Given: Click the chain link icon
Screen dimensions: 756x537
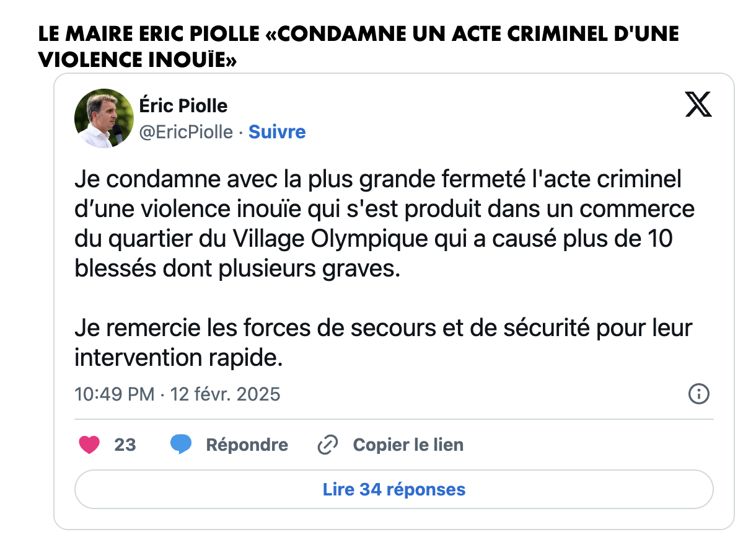Looking at the screenshot, I should (x=327, y=445).
